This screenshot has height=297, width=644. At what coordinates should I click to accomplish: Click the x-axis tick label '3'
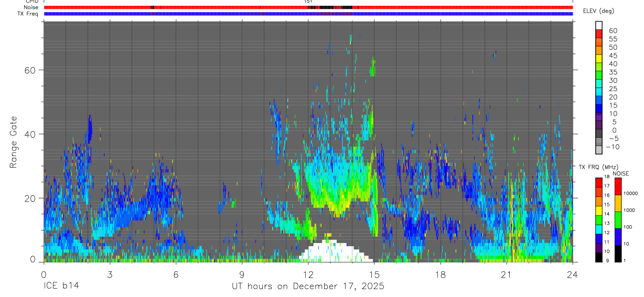(x=110, y=274)
